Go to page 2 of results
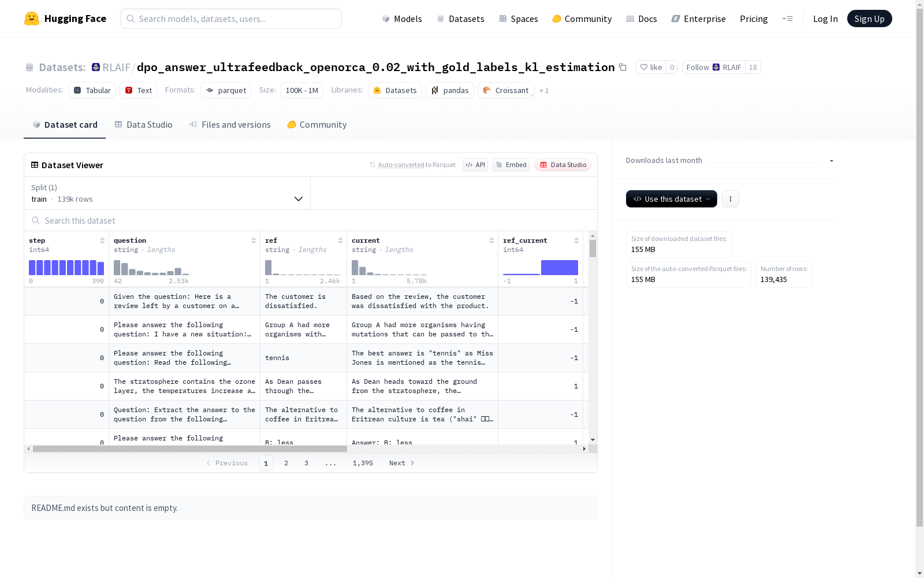 point(286,463)
